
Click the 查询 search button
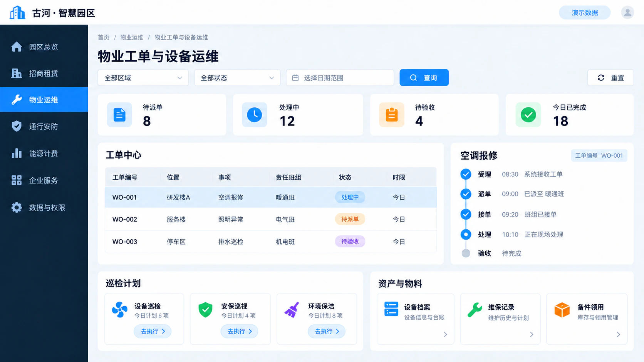tap(424, 78)
